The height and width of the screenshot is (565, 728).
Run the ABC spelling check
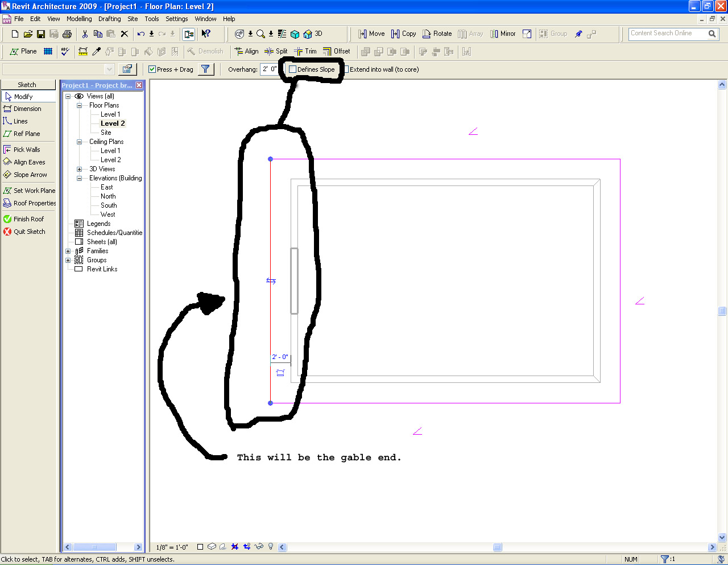65,51
